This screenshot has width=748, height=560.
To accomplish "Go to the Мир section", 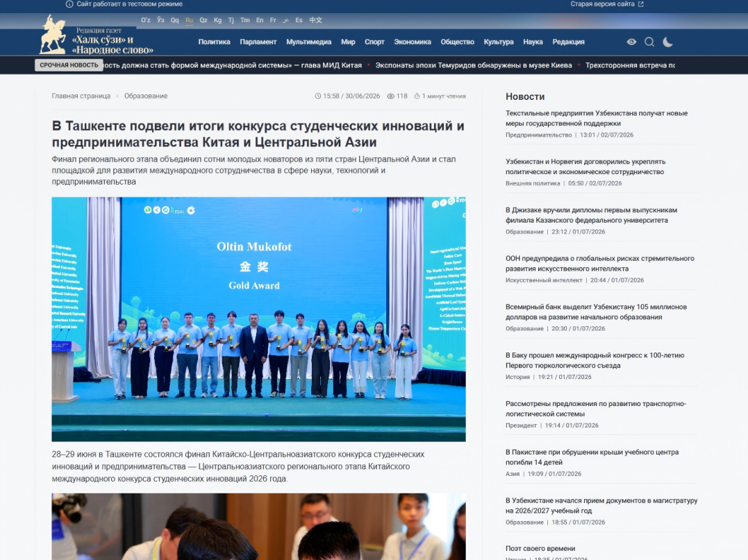I will pos(348,42).
